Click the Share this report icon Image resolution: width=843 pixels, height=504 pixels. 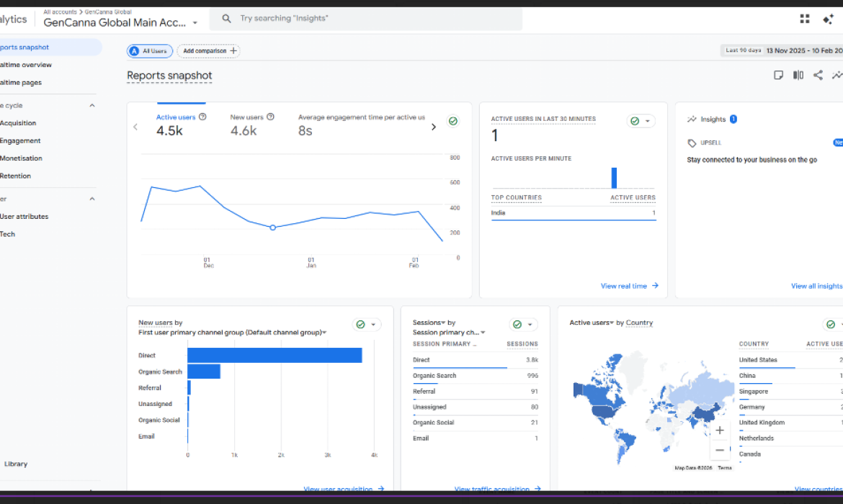pos(817,75)
